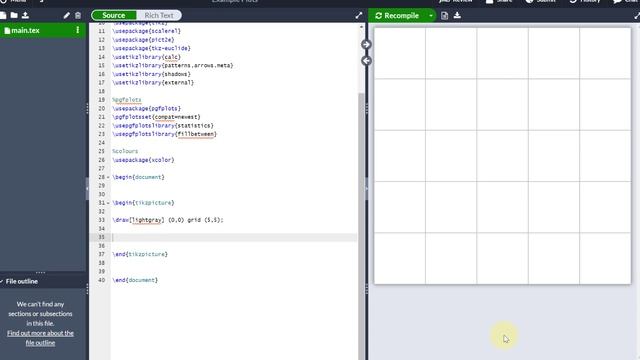Open the compile logs and output files
This screenshot has width=640, height=360.
[x=444, y=16]
